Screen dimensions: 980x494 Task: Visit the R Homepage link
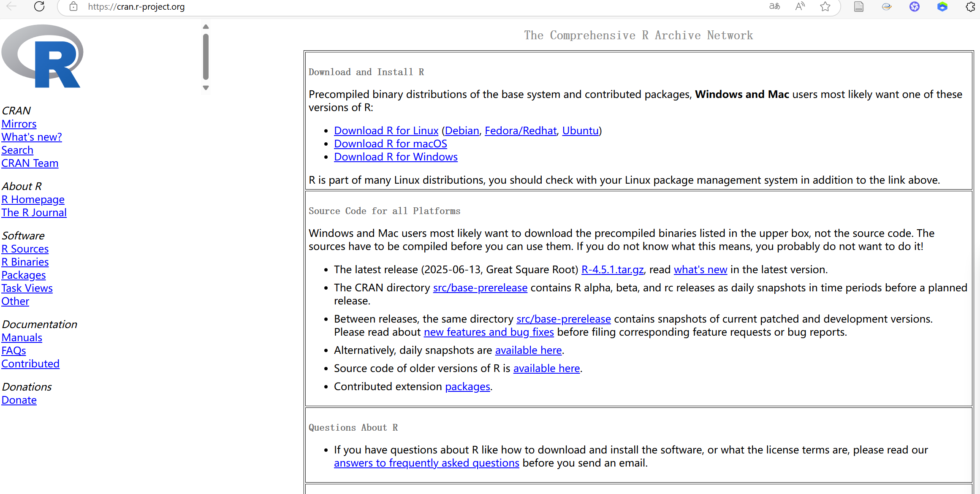33,199
